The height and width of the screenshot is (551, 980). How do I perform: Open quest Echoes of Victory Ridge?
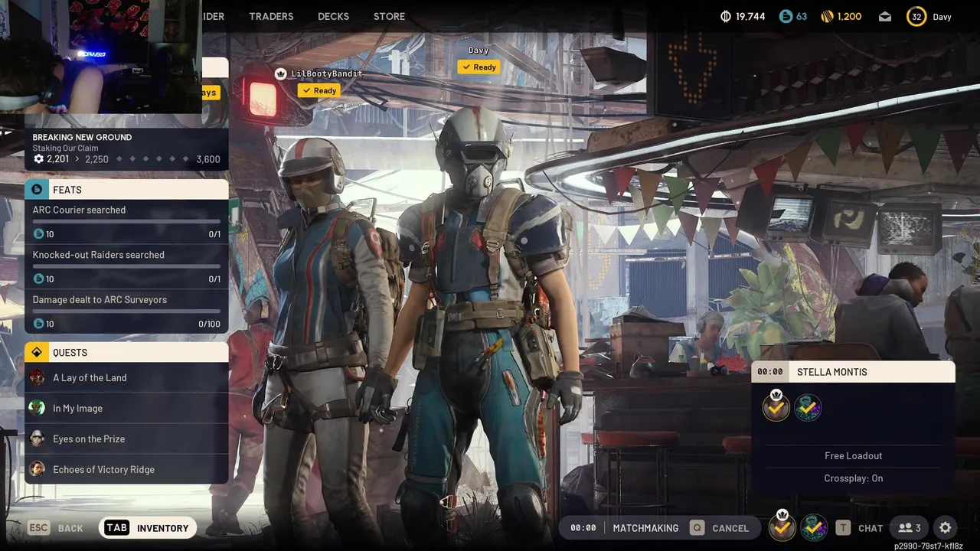pyautogui.click(x=126, y=469)
